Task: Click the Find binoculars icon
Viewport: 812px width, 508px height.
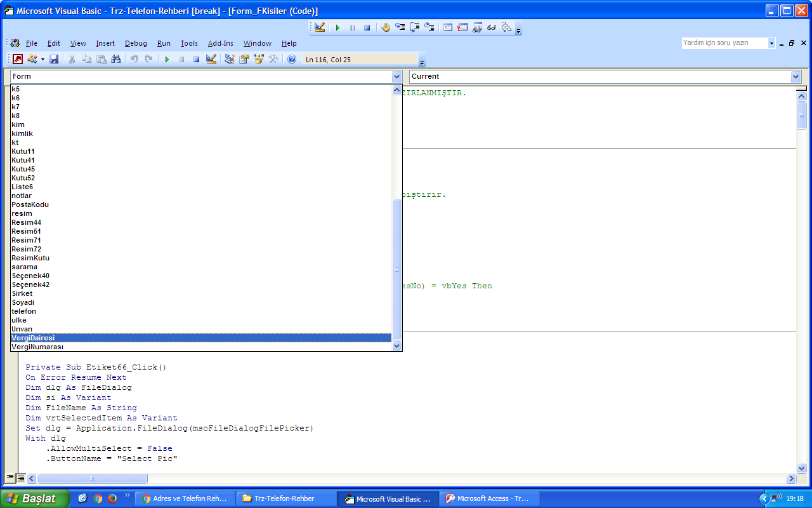Action: point(115,59)
